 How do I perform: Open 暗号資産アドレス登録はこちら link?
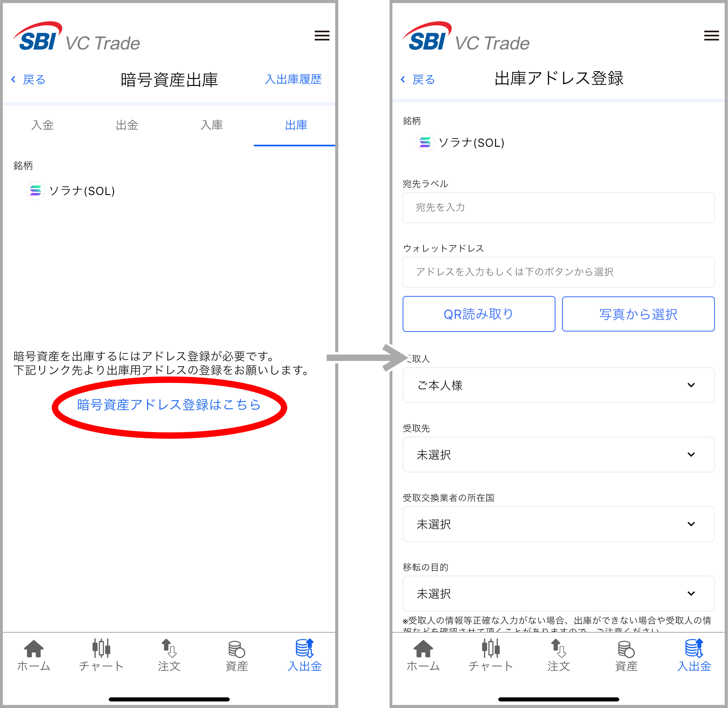point(169,405)
